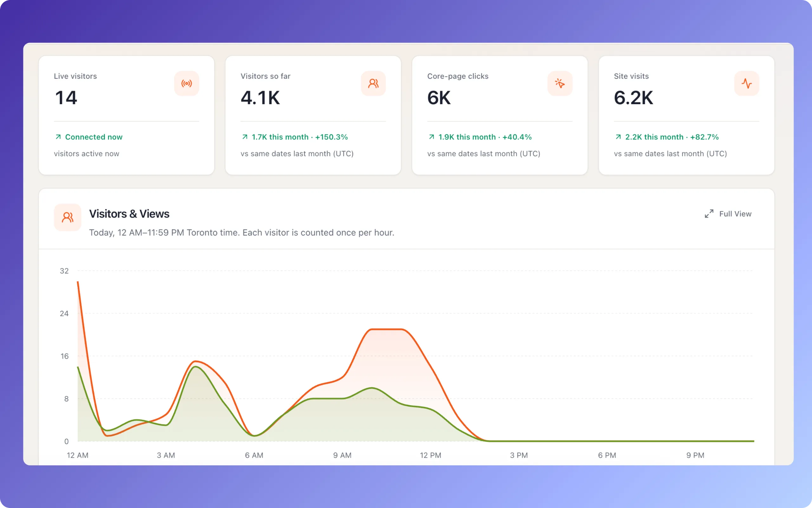Click the 24 y-axis label
Image resolution: width=812 pixels, height=508 pixels.
point(64,313)
